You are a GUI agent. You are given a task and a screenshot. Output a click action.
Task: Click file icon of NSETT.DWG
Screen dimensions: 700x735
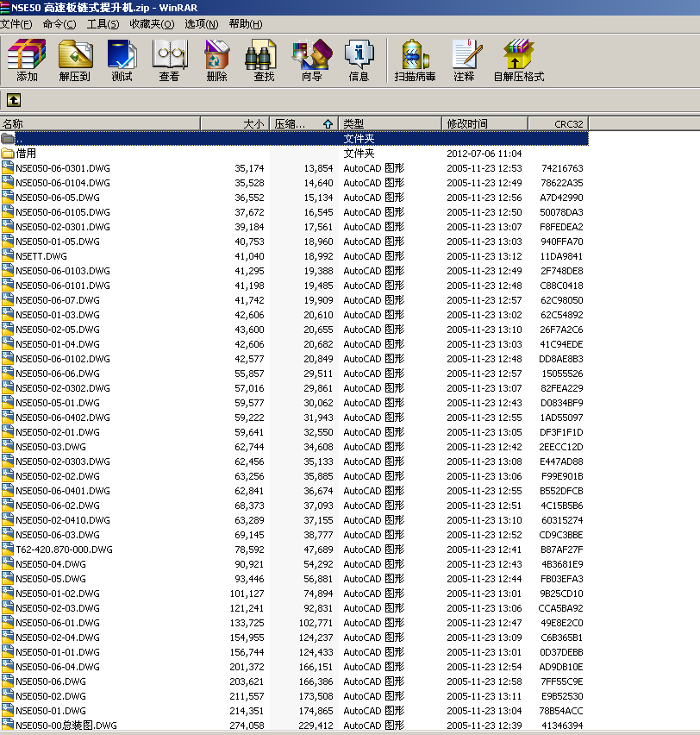[7, 256]
